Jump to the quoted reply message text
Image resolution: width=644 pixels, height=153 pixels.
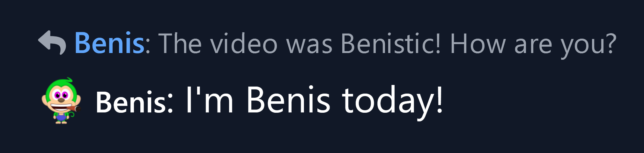point(387,44)
